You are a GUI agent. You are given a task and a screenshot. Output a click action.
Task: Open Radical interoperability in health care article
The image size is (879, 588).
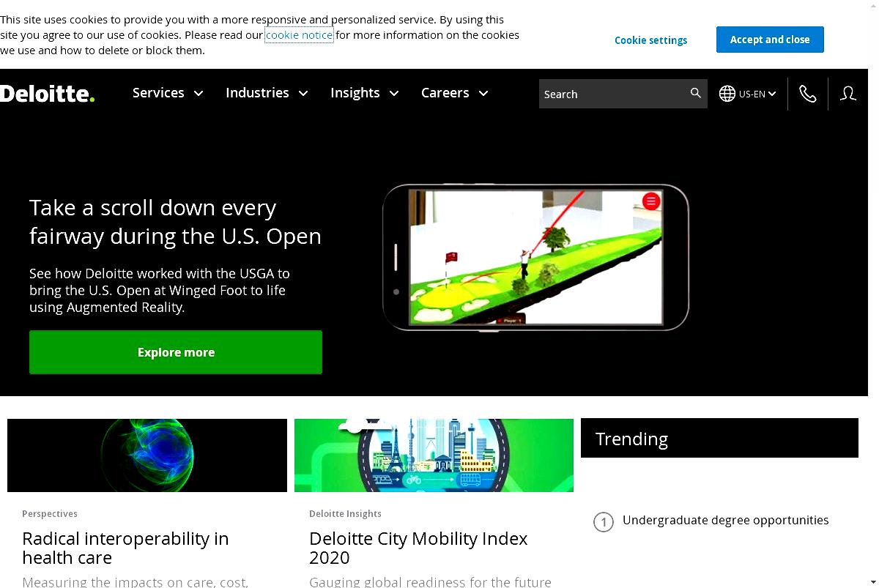(125, 548)
